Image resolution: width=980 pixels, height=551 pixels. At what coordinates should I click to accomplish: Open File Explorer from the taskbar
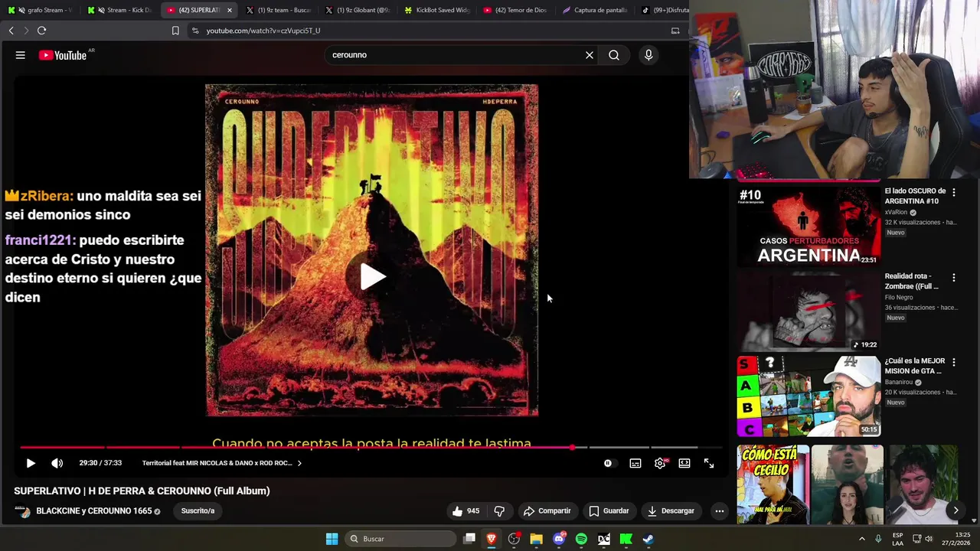pos(536,539)
